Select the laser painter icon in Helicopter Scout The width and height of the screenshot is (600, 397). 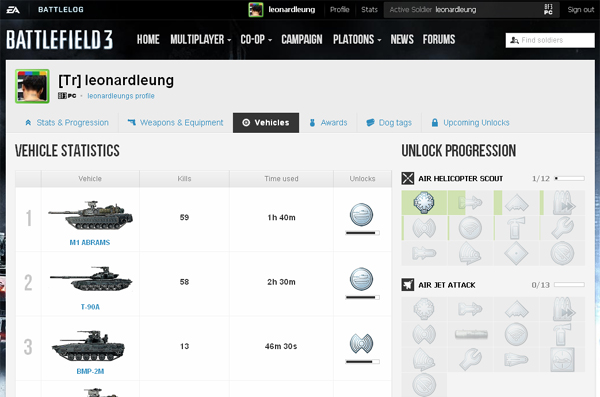(470, 253)
